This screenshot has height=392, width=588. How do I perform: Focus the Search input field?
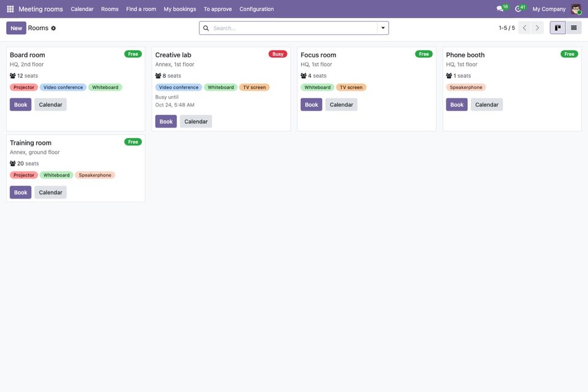click(294, 28)
